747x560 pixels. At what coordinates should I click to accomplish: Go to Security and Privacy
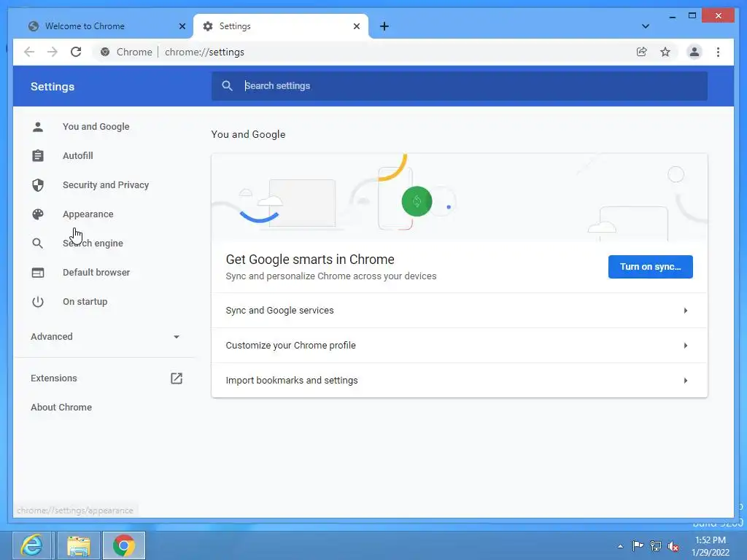click(x=106, y=184)
